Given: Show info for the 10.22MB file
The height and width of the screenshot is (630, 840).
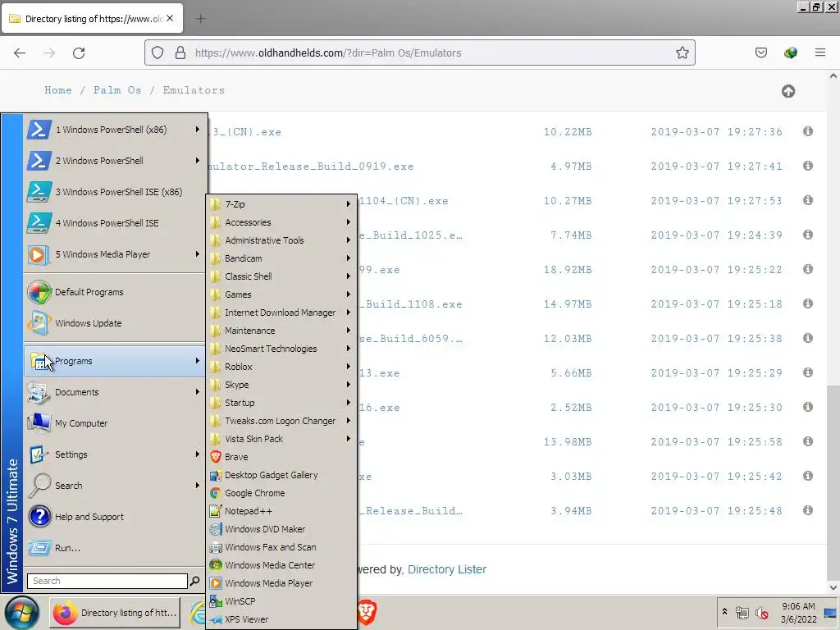Looking at the screenshot, I should [808, 131].
